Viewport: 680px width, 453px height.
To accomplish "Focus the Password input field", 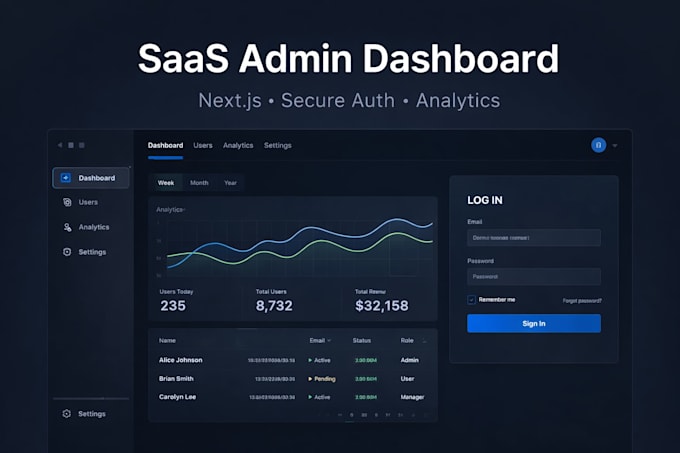I will (x=534, y=277).
